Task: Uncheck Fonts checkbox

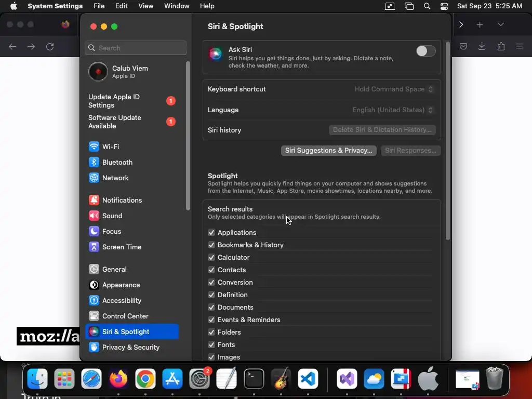Action: click(x=211, y=345)
